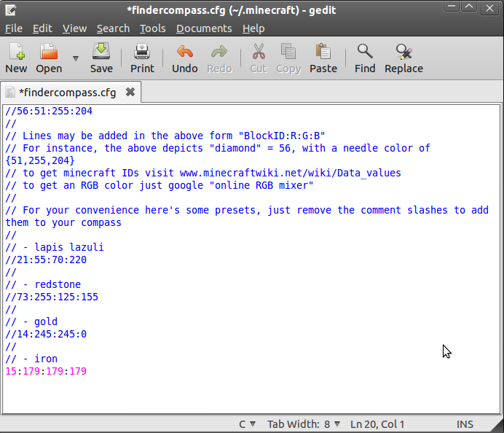Viewport: 504px width, 433px height.
Task: Click the Open file icon
Action: pyautogui.click(x=49, y=52)
